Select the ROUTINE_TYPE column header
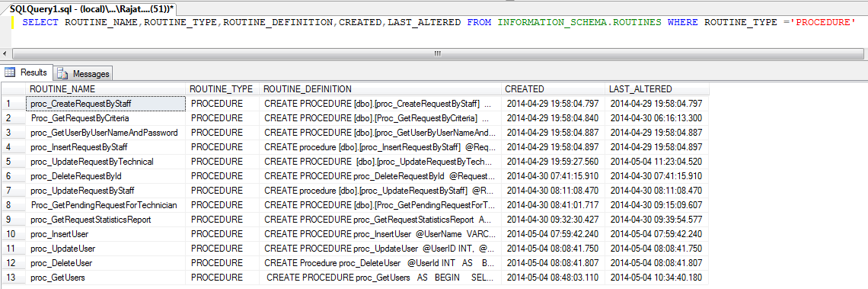 pyautogui.click(x=222, y=88)
